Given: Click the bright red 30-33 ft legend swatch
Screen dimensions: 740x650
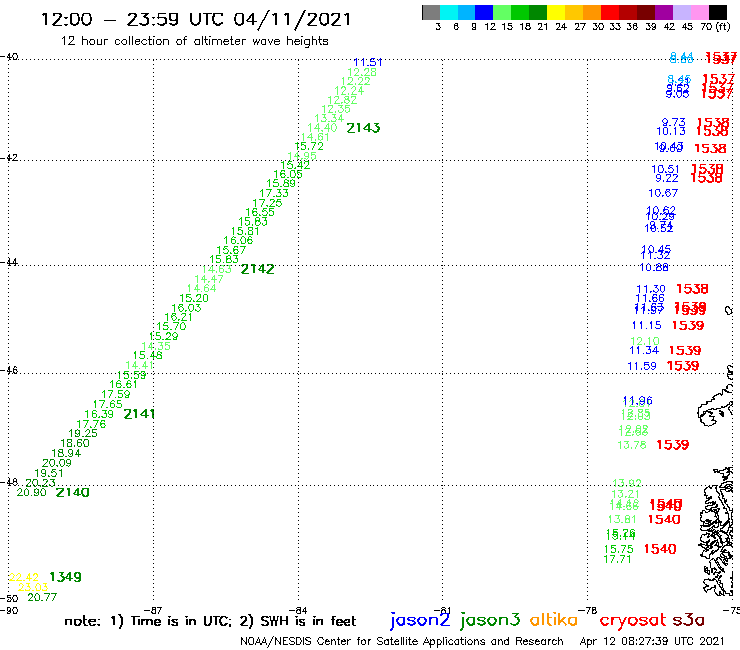Looking at the screenshot, I should click(x=610, y=12).
